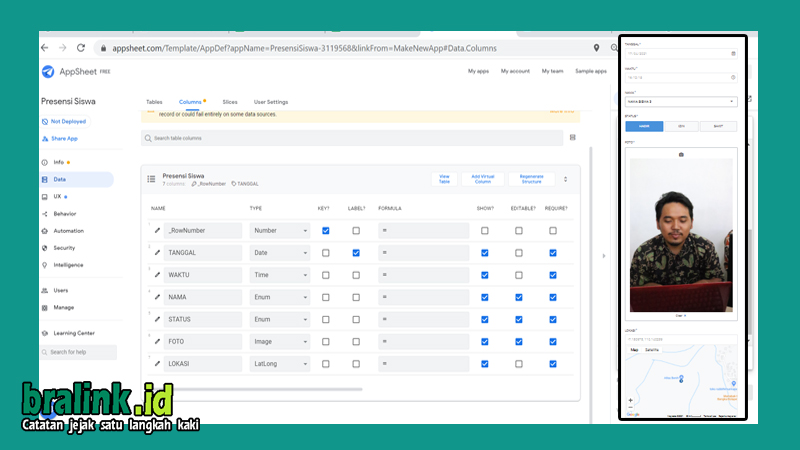The width and height of the screenshot is (800, 450).
Task: Click the Regenerate Structure button
Action: point(532,179)
